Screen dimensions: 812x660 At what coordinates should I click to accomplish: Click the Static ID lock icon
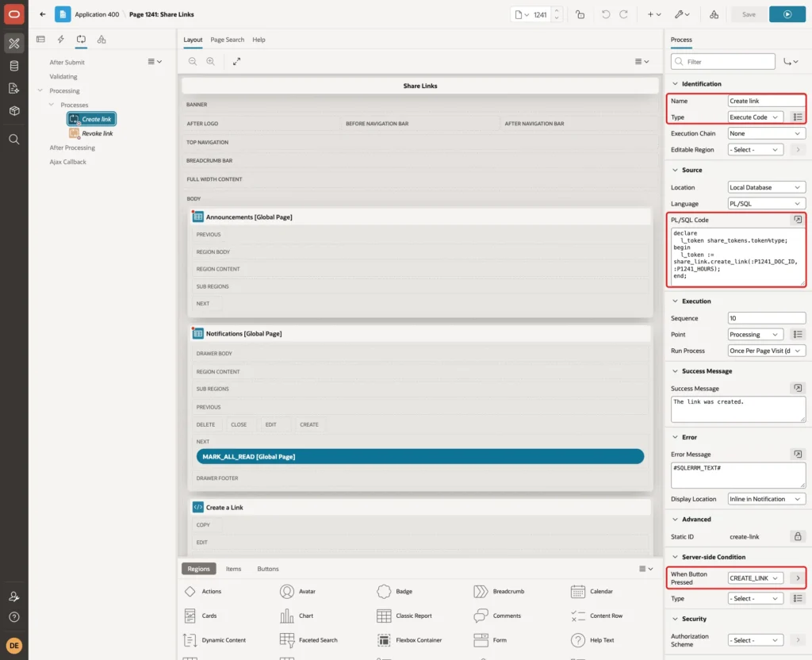[798, 537]
